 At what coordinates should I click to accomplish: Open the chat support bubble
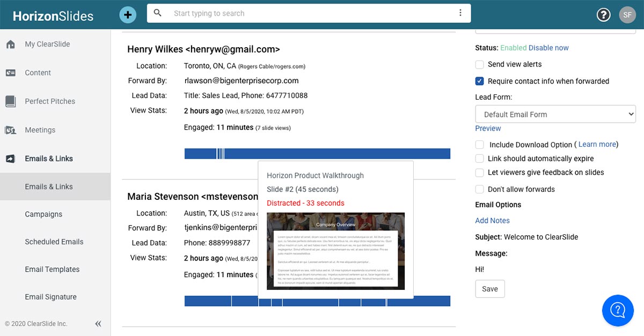click(618, 310)
